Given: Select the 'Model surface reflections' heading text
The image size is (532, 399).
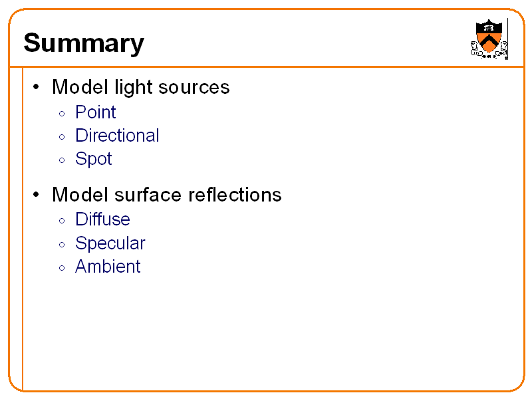Looking at the screenshot, I should coord(166,195).
